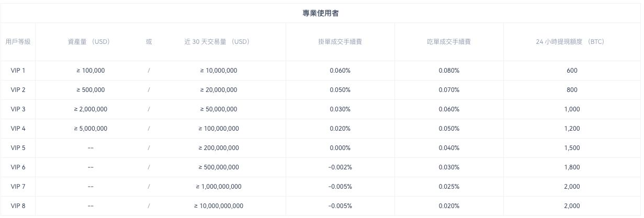Click the ≥ 5,000,000 asset amount cell
Image resolution: width=644 pixels, height=218 pixels.
coord(91,129)
